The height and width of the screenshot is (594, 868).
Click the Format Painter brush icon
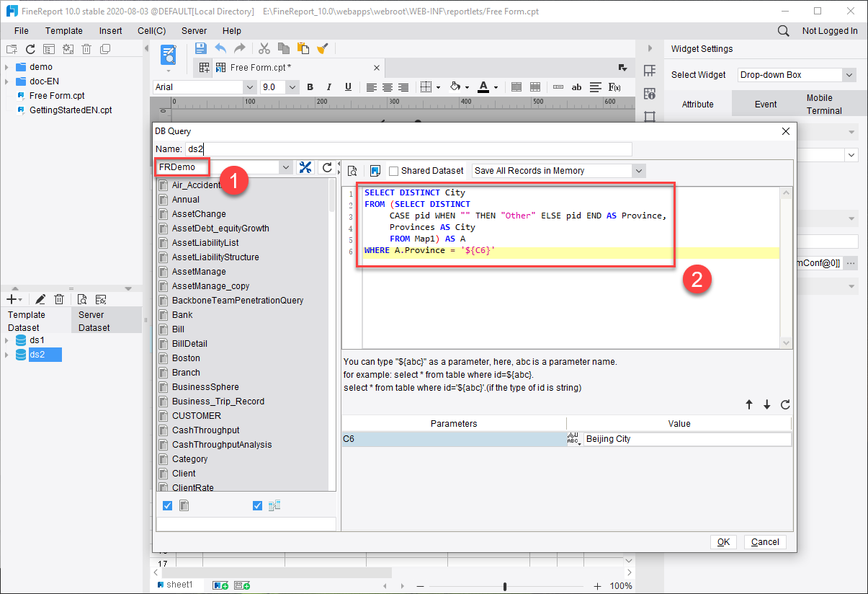pyautogui.click(x=323, y=48)
